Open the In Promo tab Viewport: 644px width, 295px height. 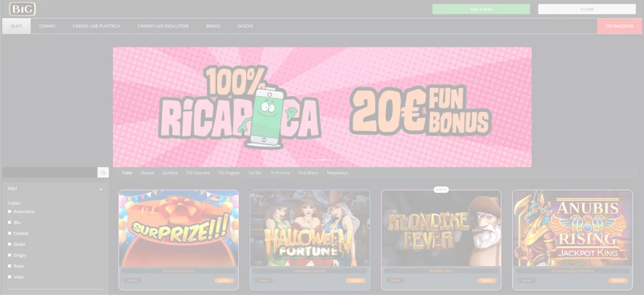click(280, 173)
